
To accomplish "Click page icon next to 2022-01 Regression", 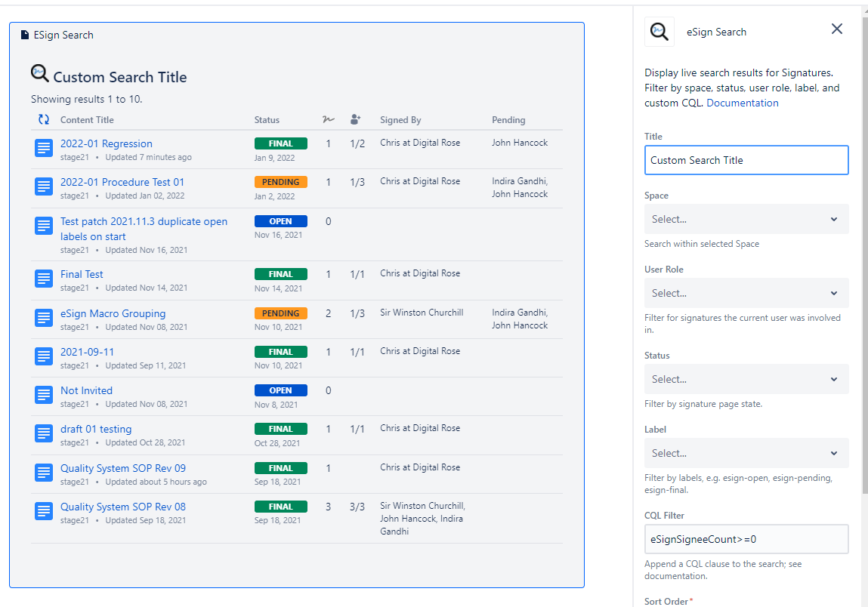I will pos(44,148).
